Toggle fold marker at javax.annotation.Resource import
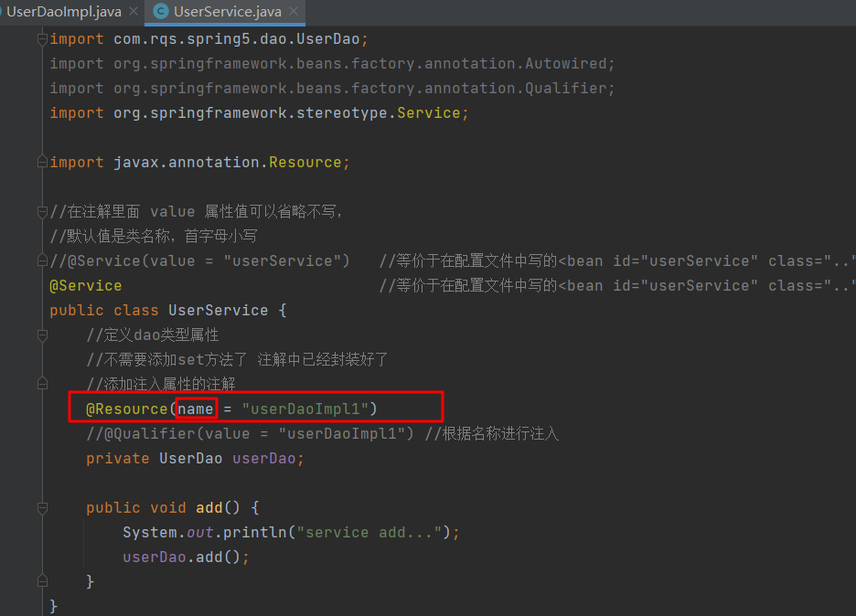This screenshot has width=856, height=616. tap(42, 162)
